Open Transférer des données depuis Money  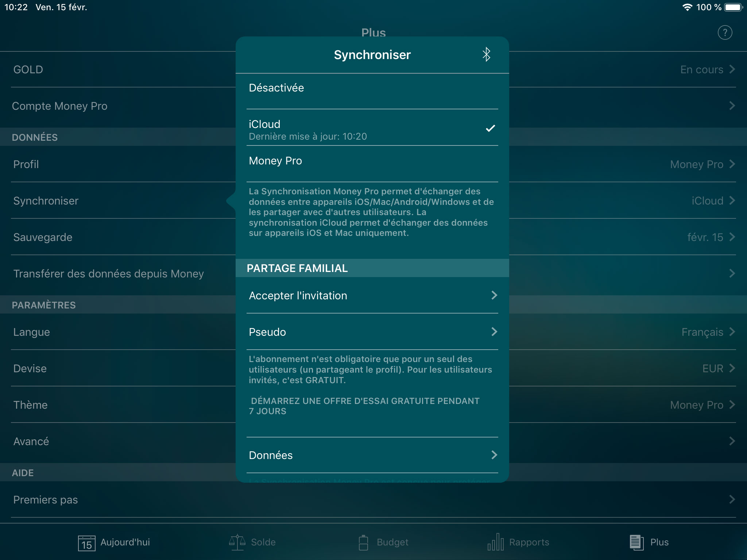tap(108, 272)
